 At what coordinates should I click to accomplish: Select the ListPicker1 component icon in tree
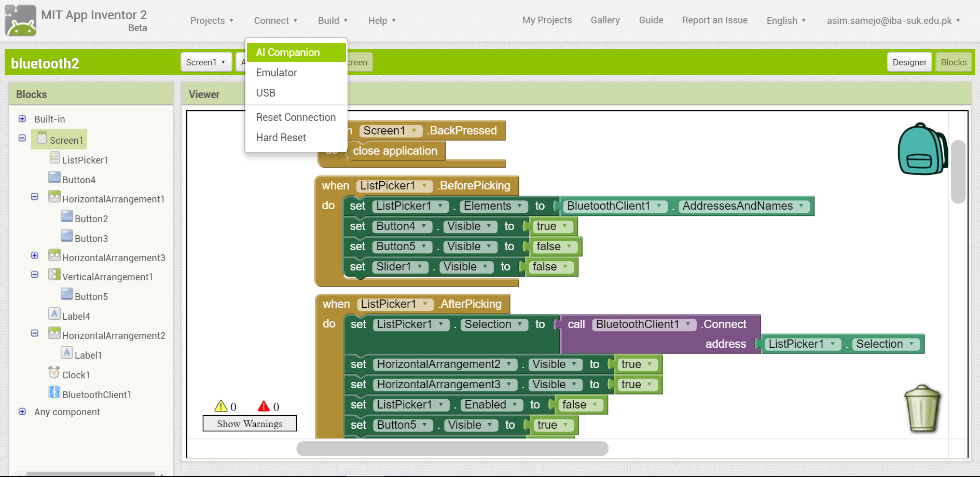54,157
